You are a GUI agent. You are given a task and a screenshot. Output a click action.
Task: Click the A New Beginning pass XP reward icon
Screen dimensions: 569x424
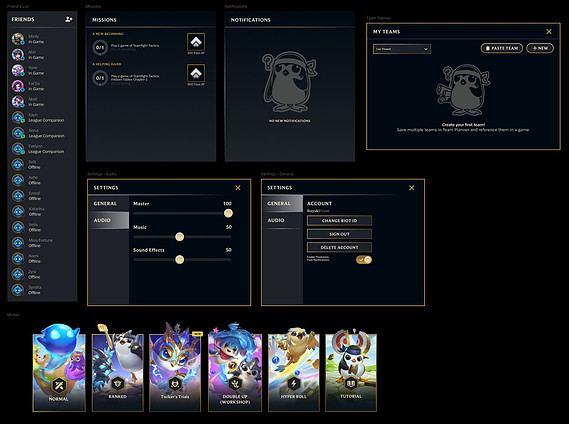(x=196, y=42)
